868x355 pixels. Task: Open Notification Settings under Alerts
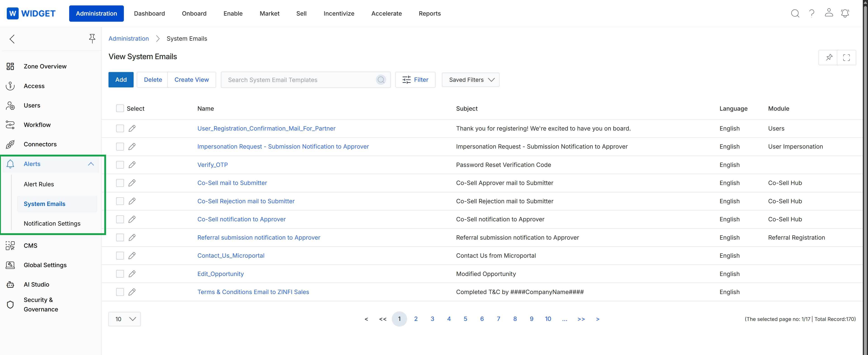(52, 223)
